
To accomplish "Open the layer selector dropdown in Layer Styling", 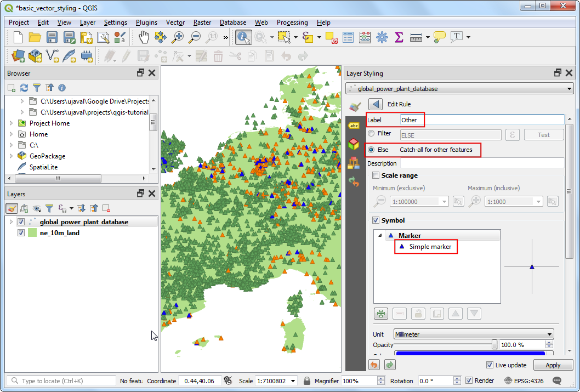I will [459, 89].
